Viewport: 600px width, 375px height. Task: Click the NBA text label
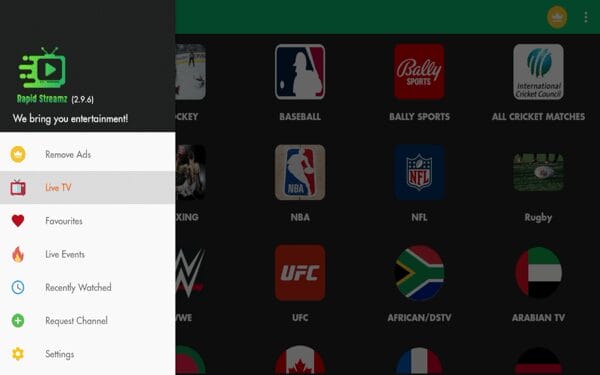pos(300,217)
